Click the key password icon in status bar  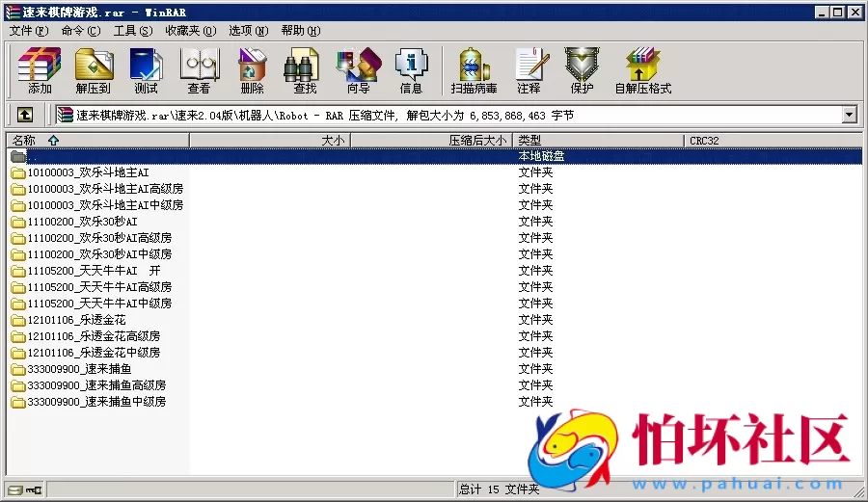click(34, 489)
